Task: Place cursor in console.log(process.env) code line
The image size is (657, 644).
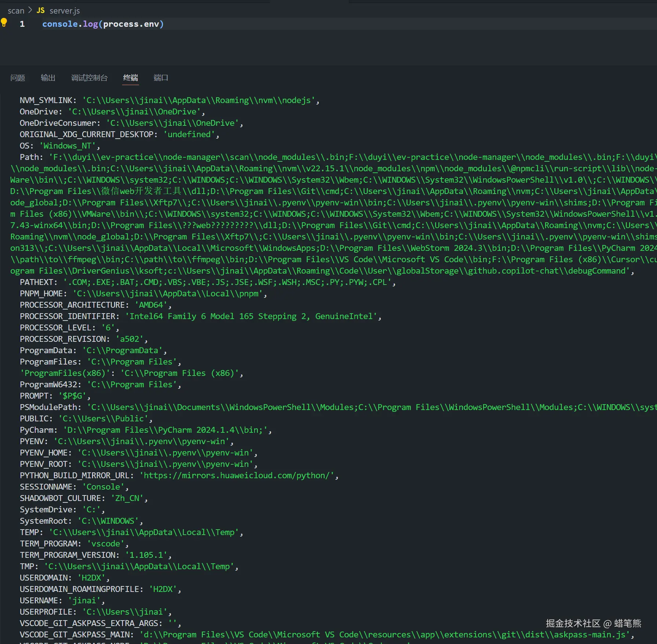Action: tap(103, 24)
